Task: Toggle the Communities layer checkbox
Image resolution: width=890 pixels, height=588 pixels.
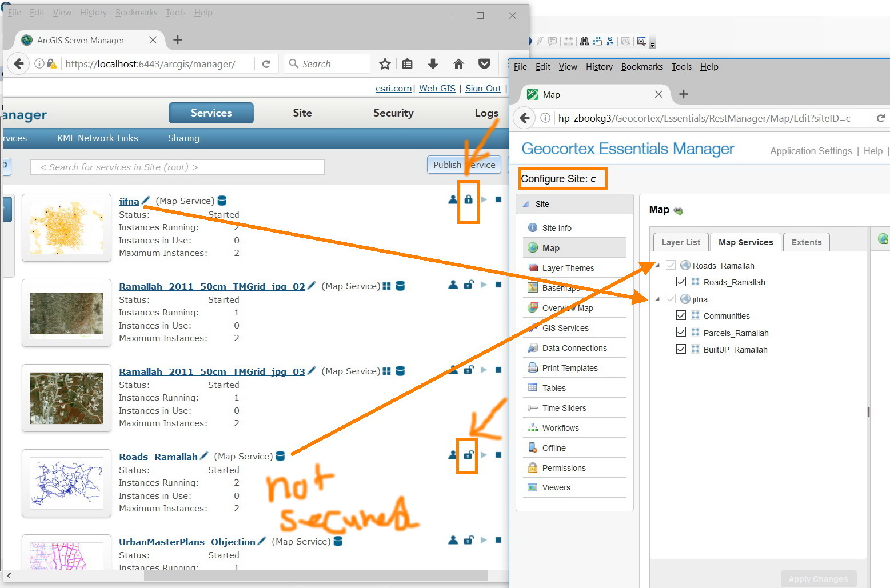Action: pyautogui.click(x=681, y=315)
